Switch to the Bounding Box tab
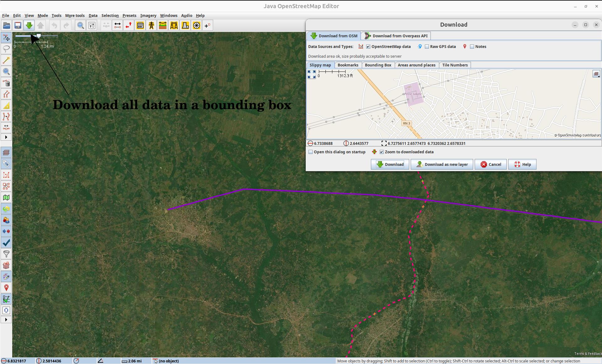This screenshot has width=602, height=364. click(x=378, y=65)
